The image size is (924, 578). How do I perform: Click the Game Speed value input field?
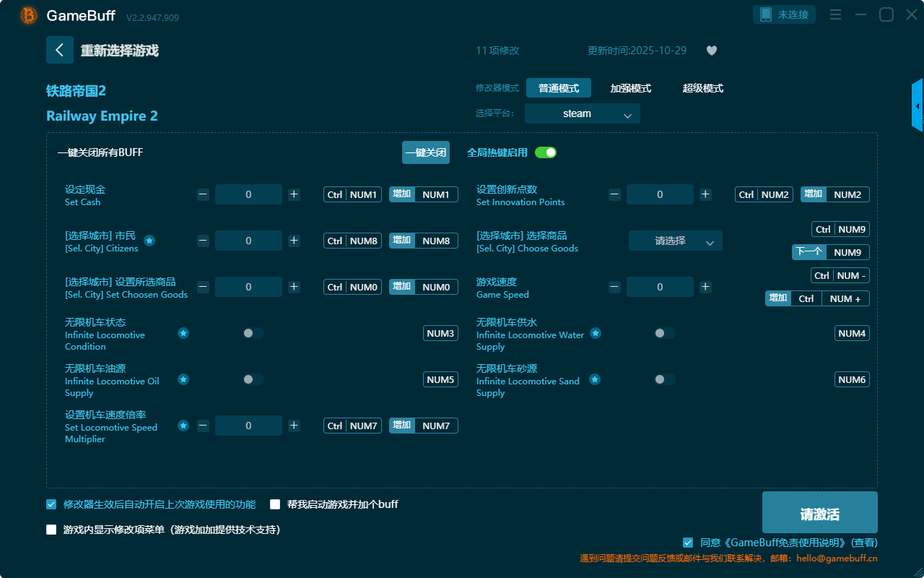click(660, 287)
